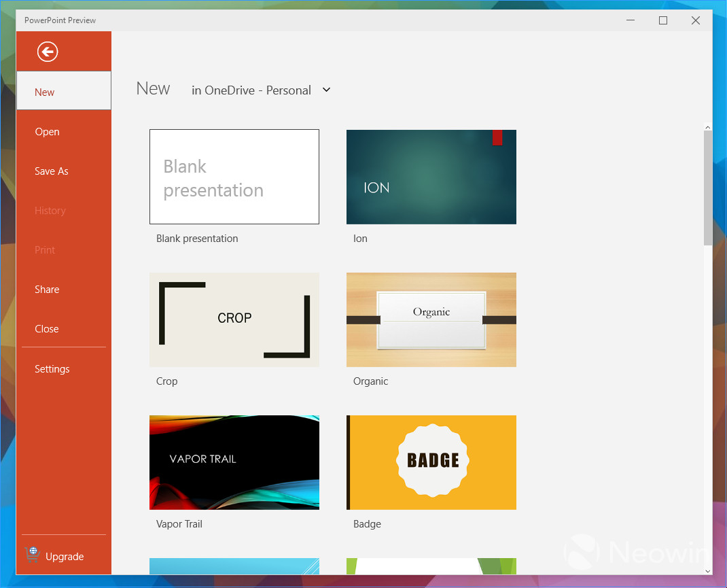Open the Crop template
This screenshot has height=588, width=727.
(234, 319)
